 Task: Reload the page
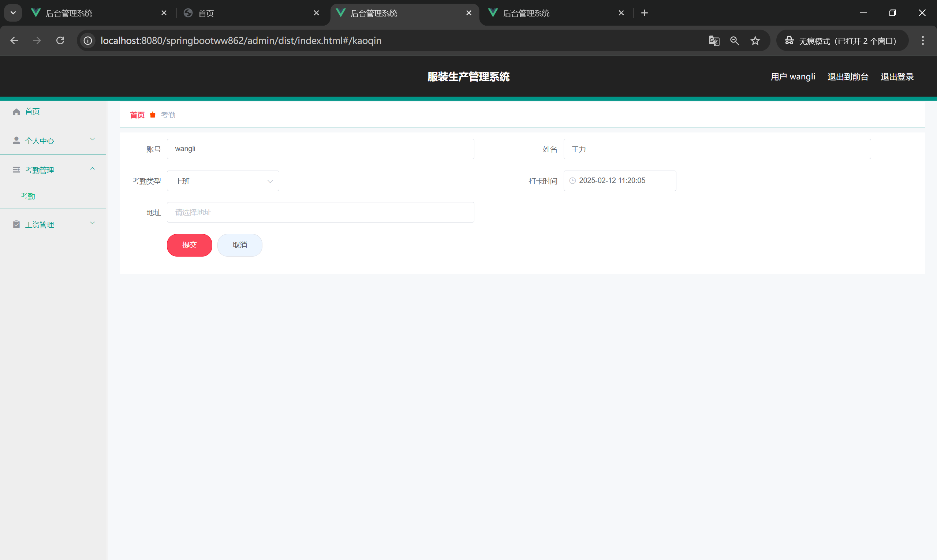click(60, 41)
